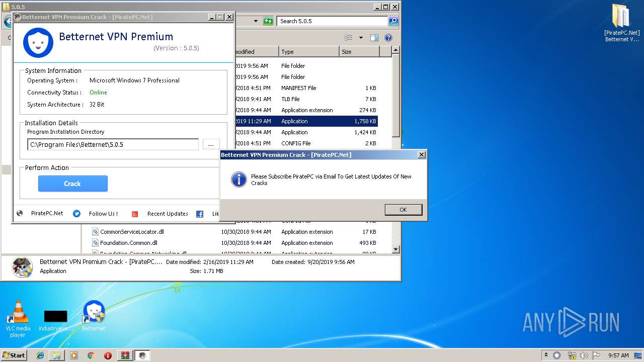
Task: Click the Foundation.Common.dll file name
Action: (129, 243)
